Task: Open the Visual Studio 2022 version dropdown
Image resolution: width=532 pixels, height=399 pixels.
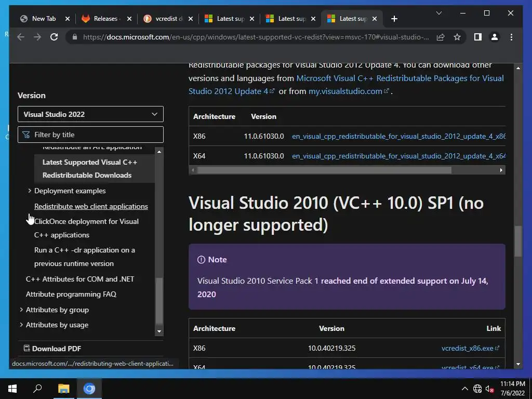Action: (x=90, y=114)
